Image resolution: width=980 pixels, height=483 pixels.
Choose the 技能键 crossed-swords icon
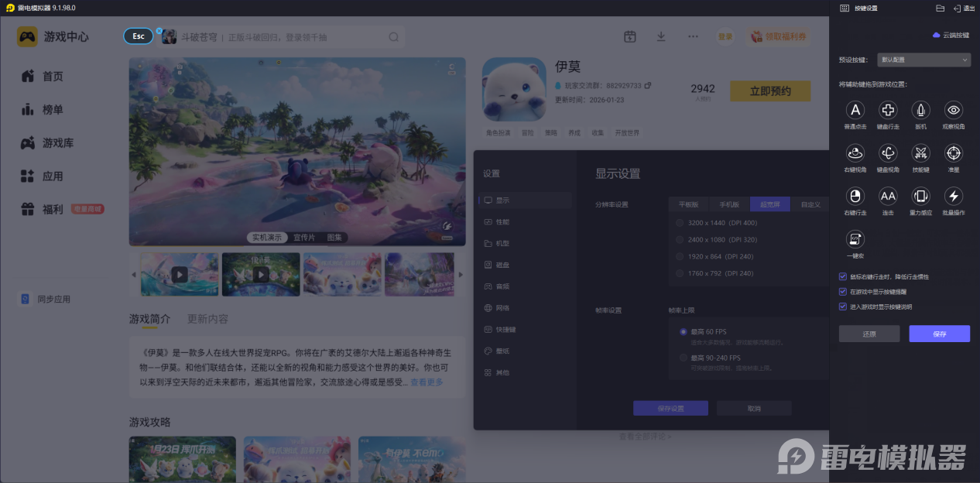click(920, 152)
